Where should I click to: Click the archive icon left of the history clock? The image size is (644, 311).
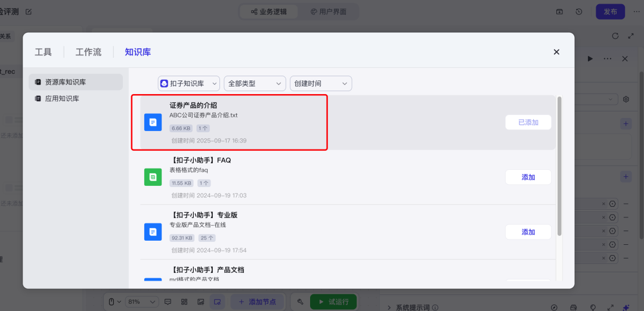click(560, 11)
